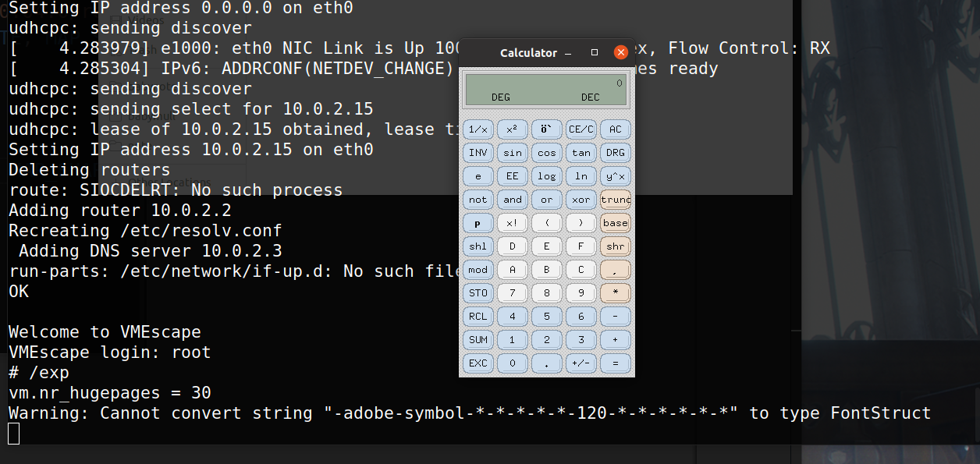Viewport: 980px width, 464px height.
Task: Click the log function key
Action: pyautogui.click(x=547, y=176)
